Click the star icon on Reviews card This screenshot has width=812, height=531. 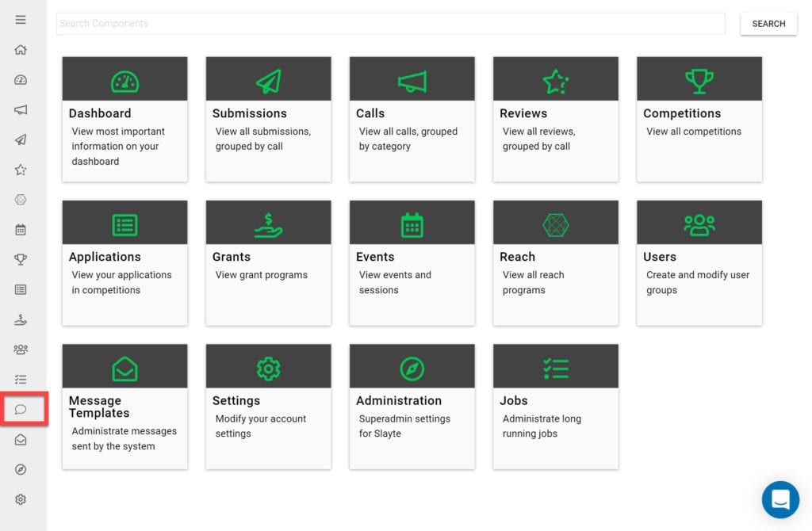pyautogui.click(x=556, y=82)
